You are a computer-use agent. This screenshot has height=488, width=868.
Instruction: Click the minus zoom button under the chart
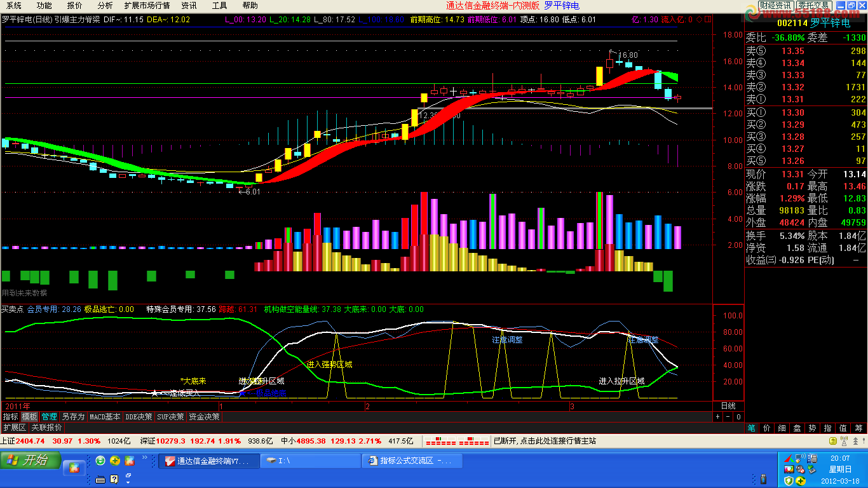coord(728,417)
